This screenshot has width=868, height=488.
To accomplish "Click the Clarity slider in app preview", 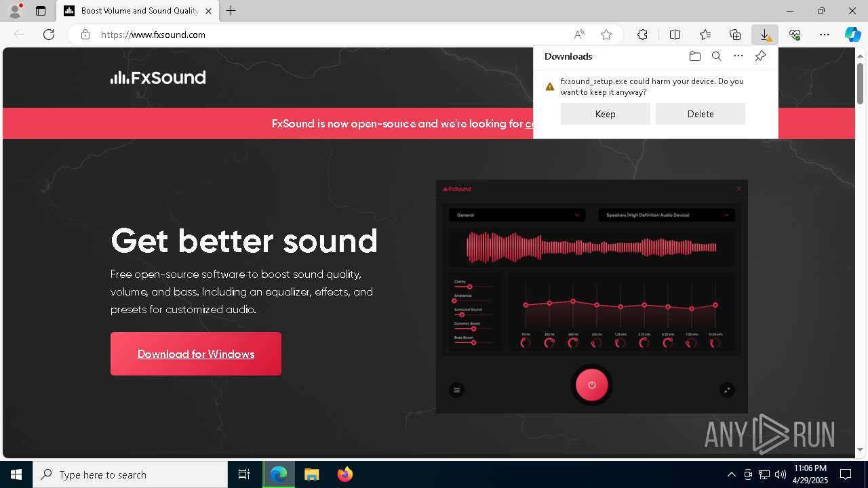I will point(473,287).
